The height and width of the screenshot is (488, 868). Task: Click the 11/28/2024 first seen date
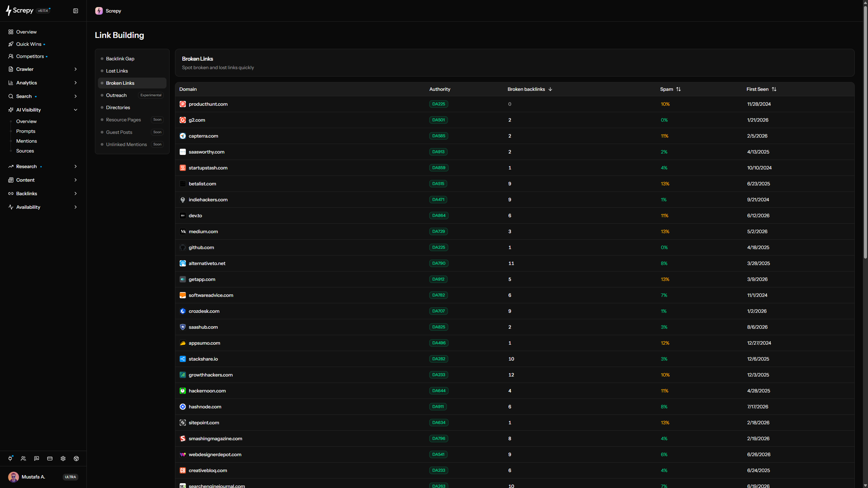759,104
